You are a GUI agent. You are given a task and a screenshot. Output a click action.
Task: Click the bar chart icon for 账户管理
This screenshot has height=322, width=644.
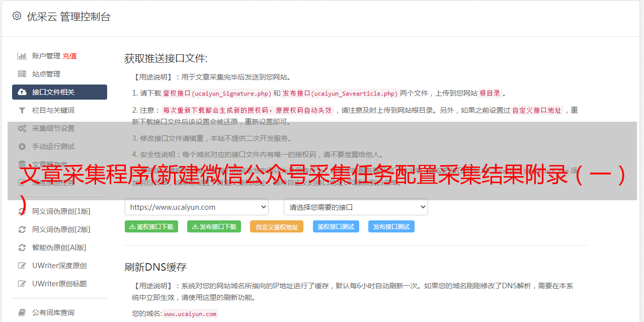[x=22, y=56]
